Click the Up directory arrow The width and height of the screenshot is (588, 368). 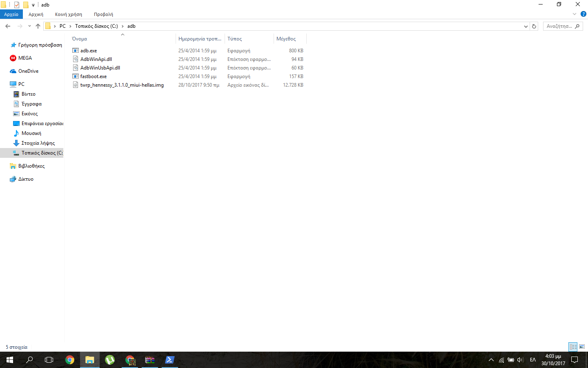pos(38,26)
